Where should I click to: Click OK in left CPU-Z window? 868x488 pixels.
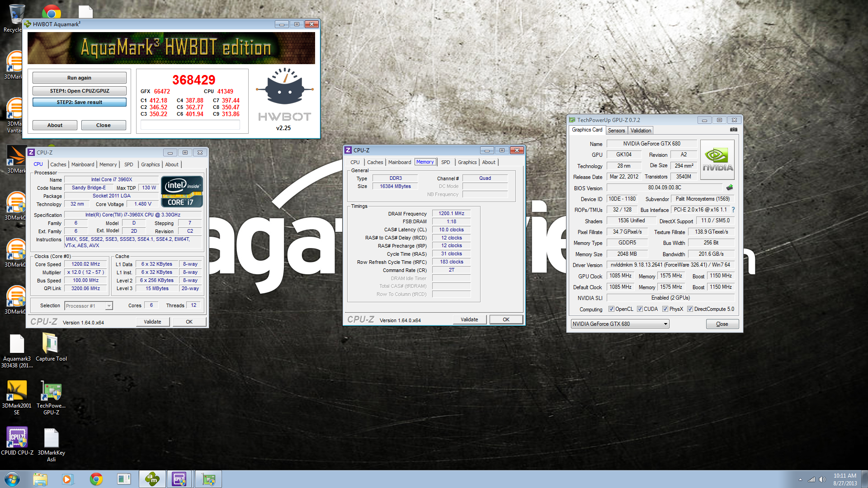(x=189, y=322)
